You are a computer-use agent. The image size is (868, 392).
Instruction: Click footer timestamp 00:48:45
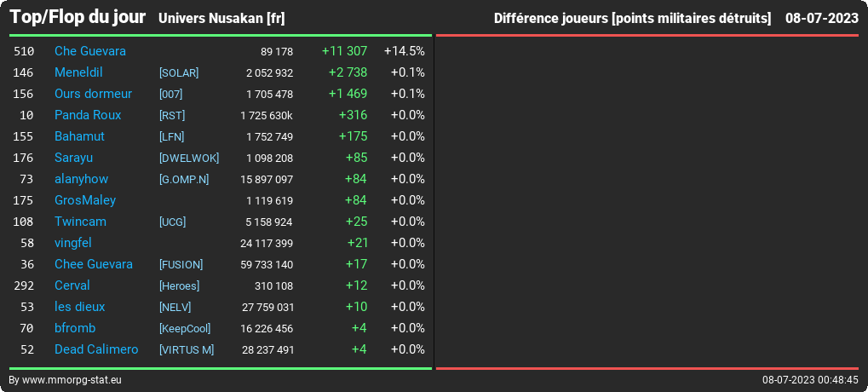coord(839,380)
